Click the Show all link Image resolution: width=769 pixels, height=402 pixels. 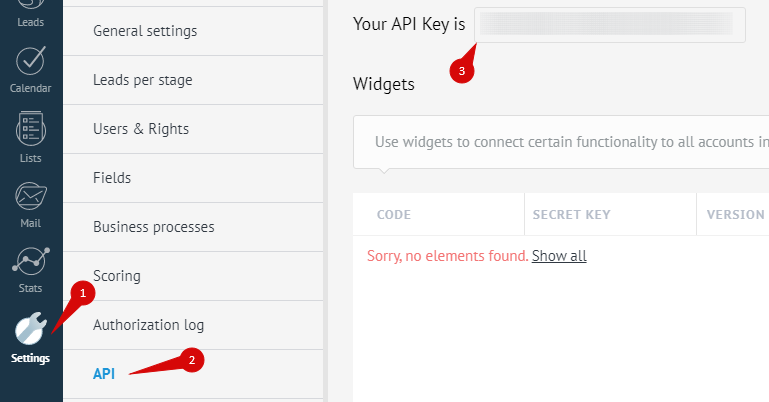(559, 256)
